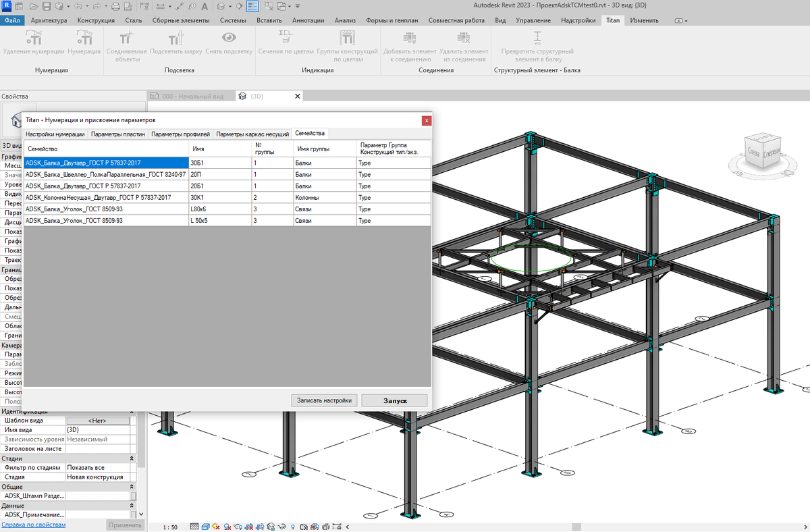Click the Properties panel scroll-down arrow
This screenshot has height=532, width=810.
click(141, 514)
